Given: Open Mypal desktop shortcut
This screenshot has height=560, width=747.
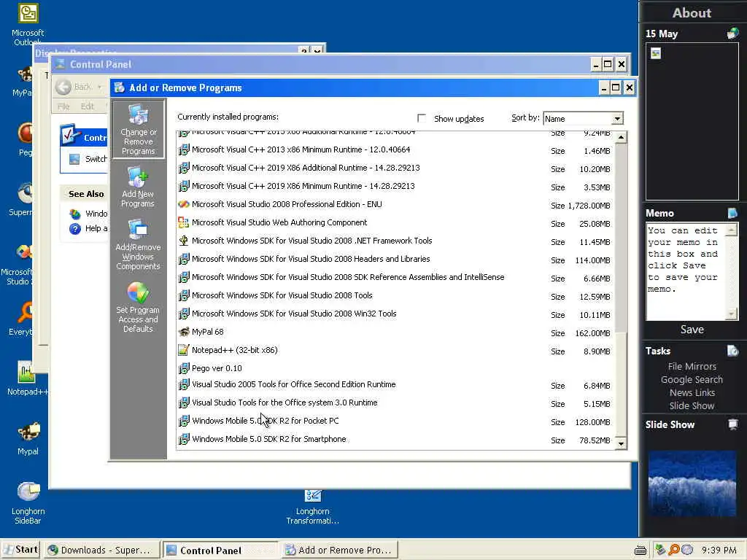Looking at the screenshot, I should [28, 438].
